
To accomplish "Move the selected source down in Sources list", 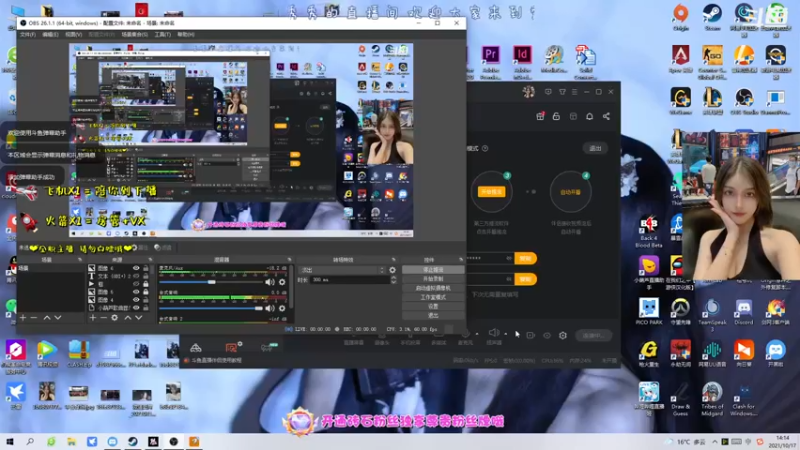I will click(x=138, y=317).
